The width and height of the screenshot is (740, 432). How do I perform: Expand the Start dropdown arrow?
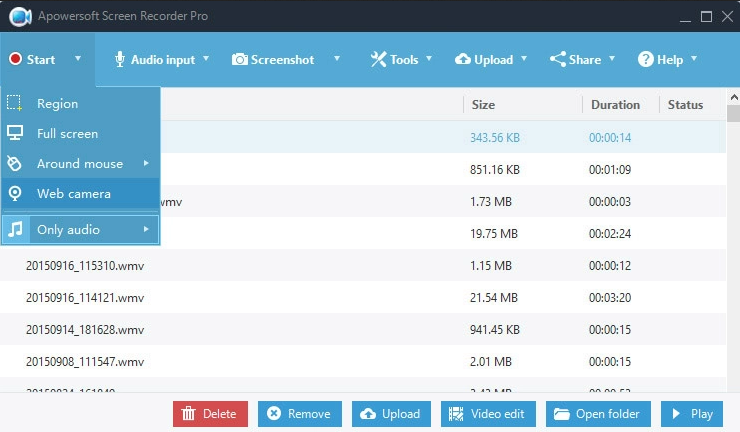click(x=78, y=59)
